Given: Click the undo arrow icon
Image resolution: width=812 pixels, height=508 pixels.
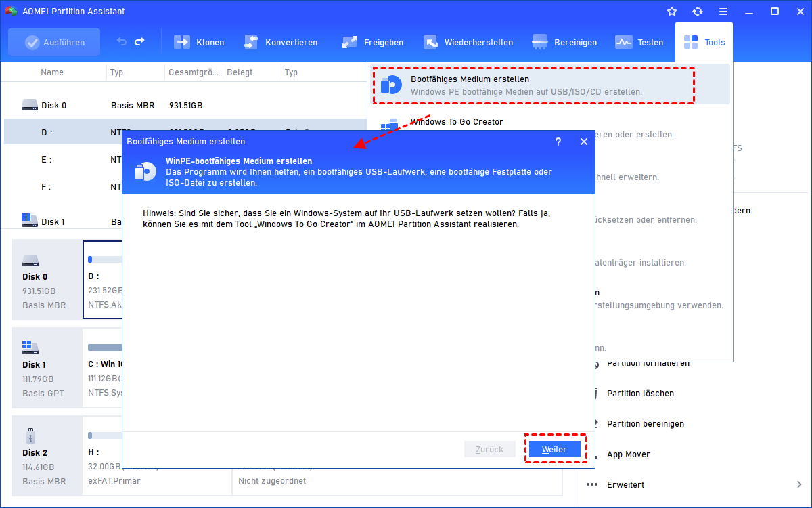Looking at the screenshot, I should (122, 42).
